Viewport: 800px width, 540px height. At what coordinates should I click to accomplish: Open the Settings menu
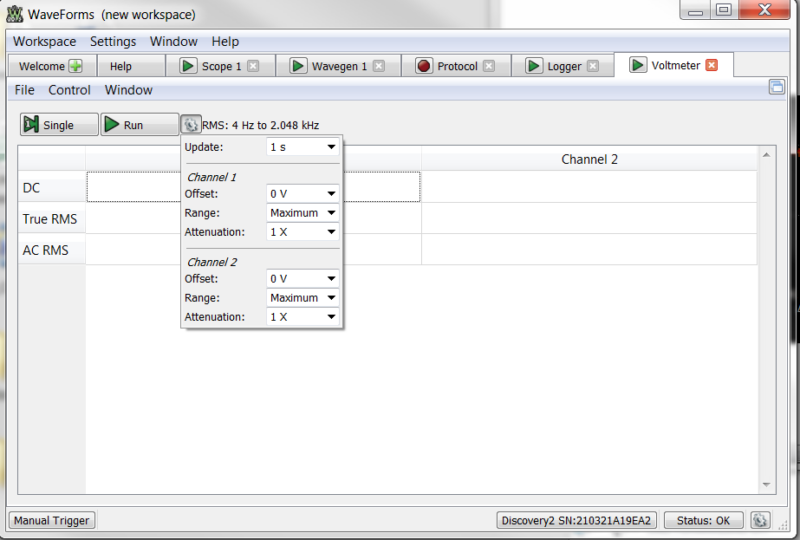click(x=113, y=41)
